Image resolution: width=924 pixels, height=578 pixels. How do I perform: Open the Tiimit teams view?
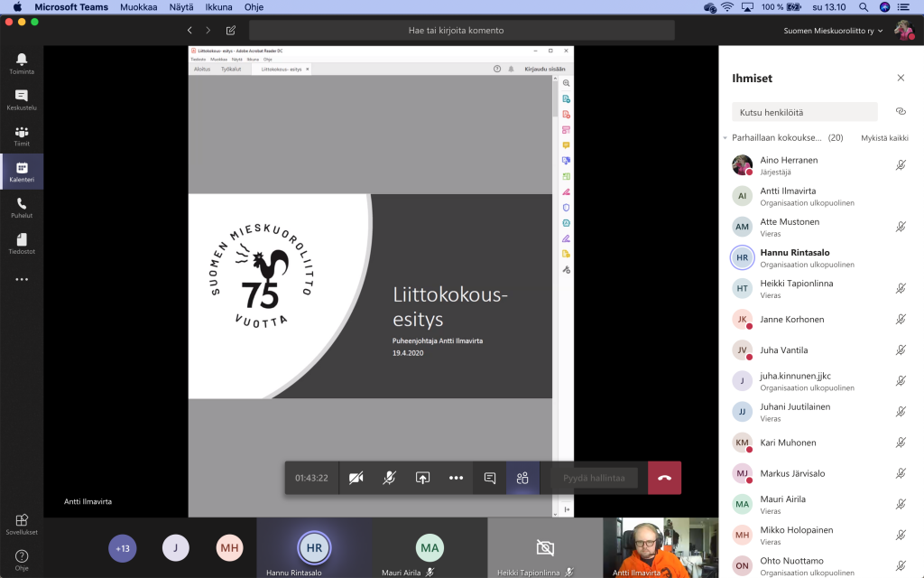click(x=22, y=135)
